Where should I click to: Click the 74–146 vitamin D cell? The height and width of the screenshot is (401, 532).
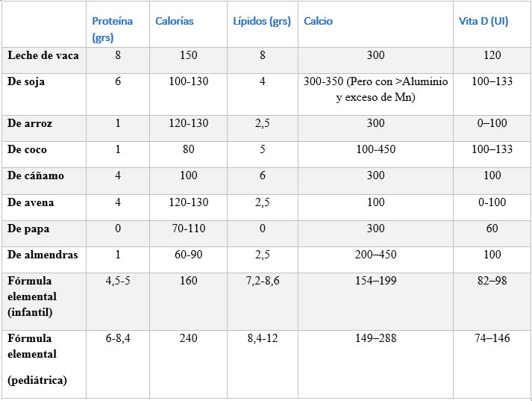492,338
